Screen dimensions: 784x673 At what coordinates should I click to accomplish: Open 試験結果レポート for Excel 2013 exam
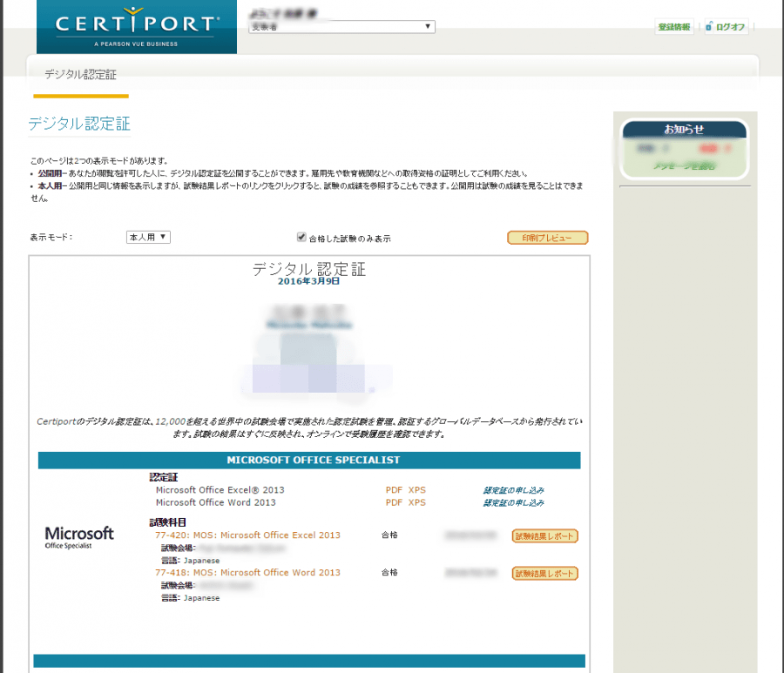coord(545,536)
